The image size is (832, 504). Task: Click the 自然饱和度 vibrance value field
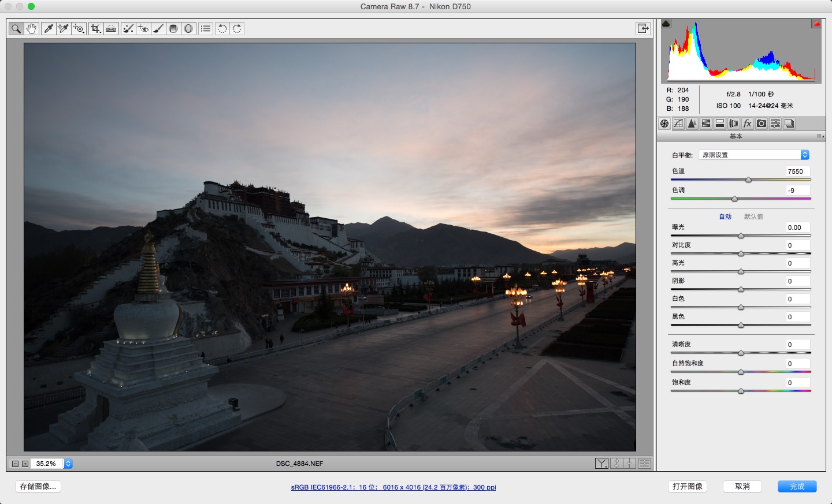(x=797, y=364)
